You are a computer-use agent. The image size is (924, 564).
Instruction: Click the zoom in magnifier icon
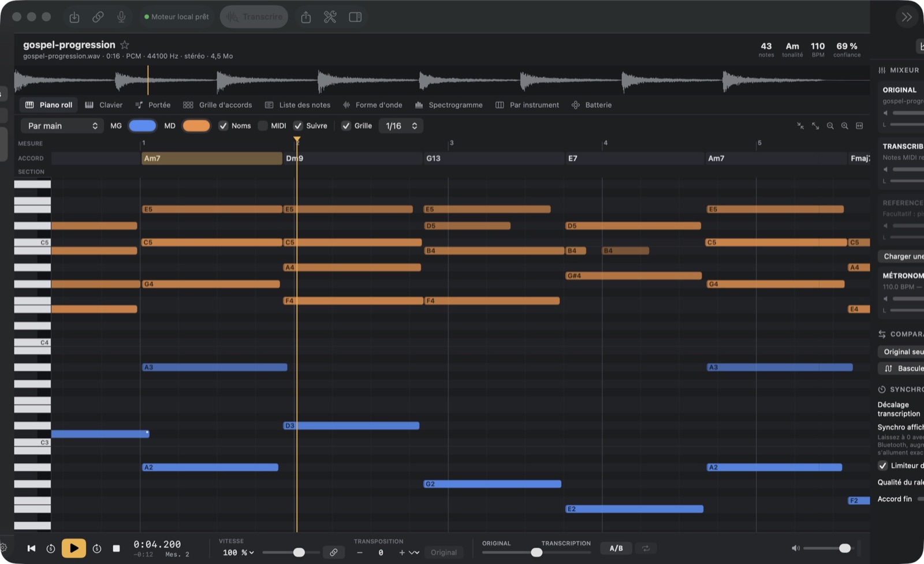tap(844, 126)
